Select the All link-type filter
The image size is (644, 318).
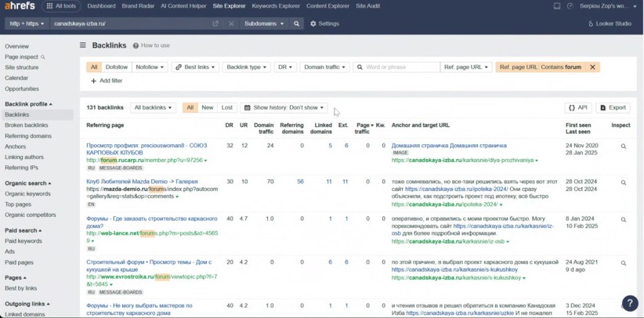94,67
